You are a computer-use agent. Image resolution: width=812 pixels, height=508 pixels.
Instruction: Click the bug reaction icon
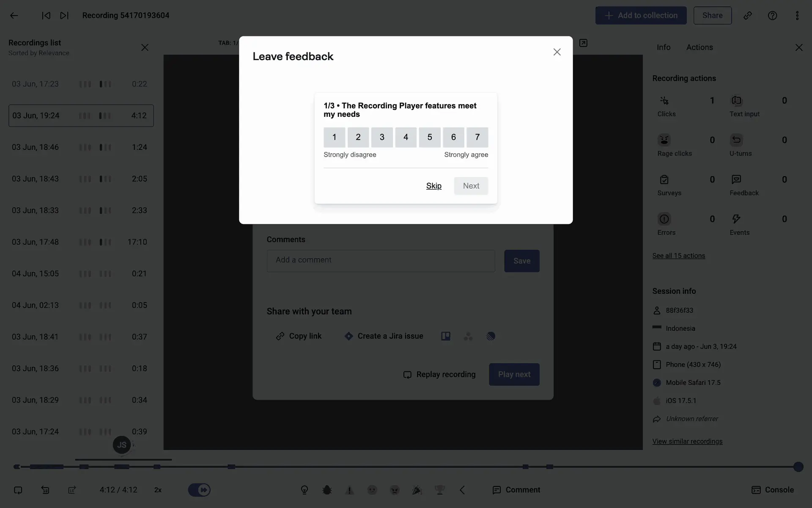pos(327,490)
